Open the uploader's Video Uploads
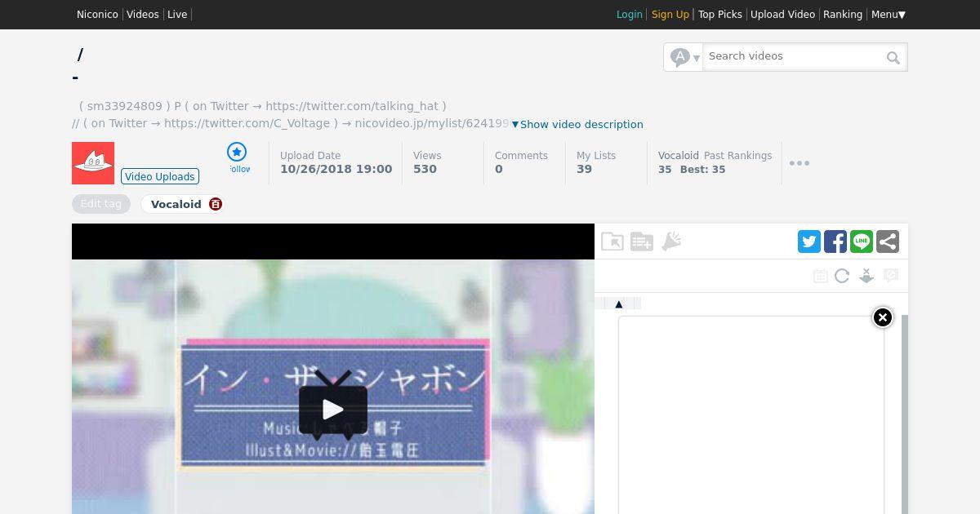The width and height of the screenshot is (980, 514). (160, 176)
